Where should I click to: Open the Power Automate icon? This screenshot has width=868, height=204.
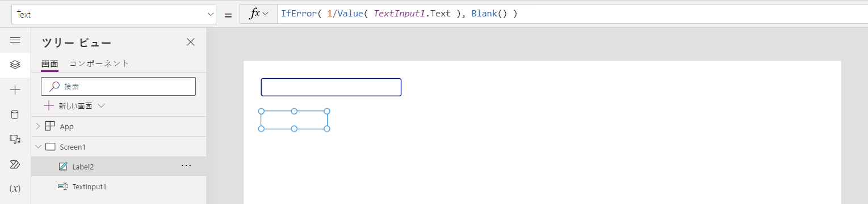tap(15, 164)
